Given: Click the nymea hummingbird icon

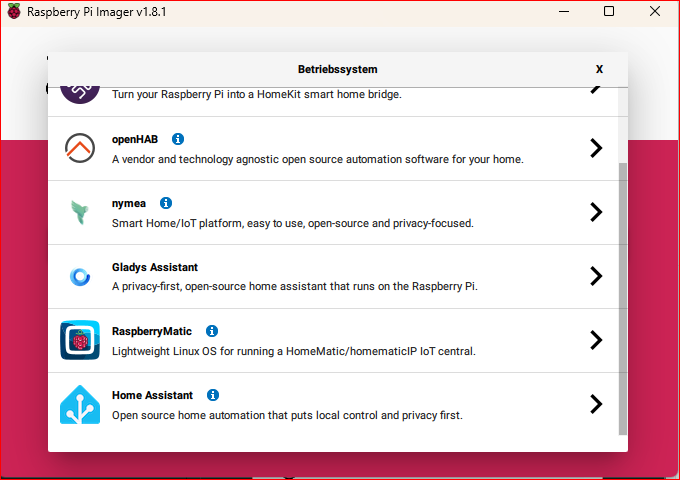Looking at the screenshot, I should click(80, 212).
